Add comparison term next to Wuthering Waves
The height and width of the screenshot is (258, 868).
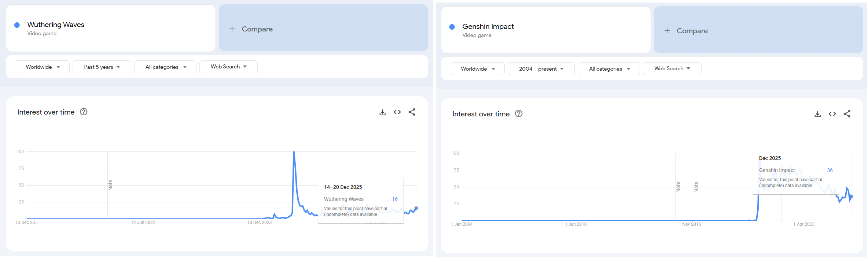tap(323, 28)
